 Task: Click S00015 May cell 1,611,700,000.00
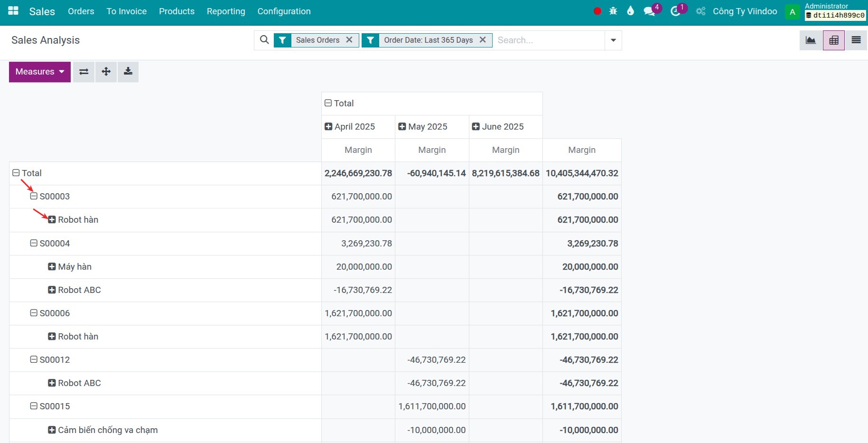tap(432, 406)
